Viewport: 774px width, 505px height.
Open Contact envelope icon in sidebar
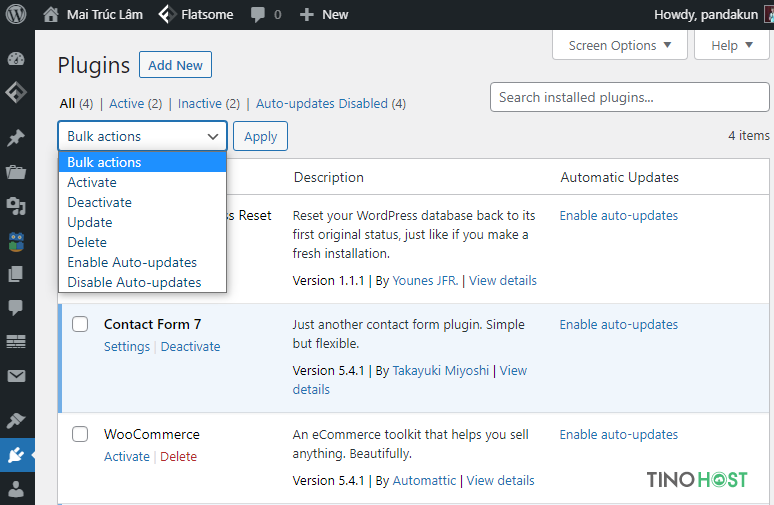[x=16, y=376]
